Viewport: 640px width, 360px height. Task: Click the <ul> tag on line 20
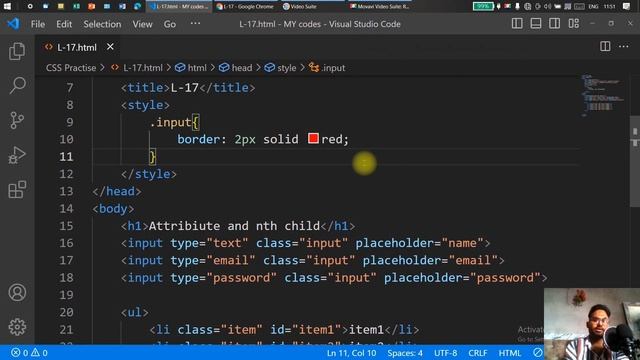coord(135,312)
